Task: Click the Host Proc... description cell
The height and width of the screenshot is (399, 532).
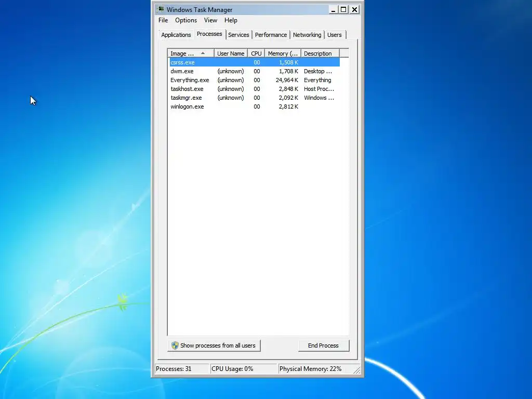Action: tap(319, 89)
